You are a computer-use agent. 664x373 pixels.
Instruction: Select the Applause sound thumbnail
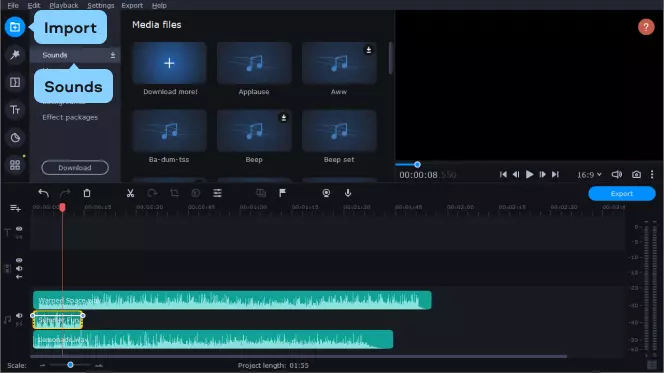pos(254,63)
